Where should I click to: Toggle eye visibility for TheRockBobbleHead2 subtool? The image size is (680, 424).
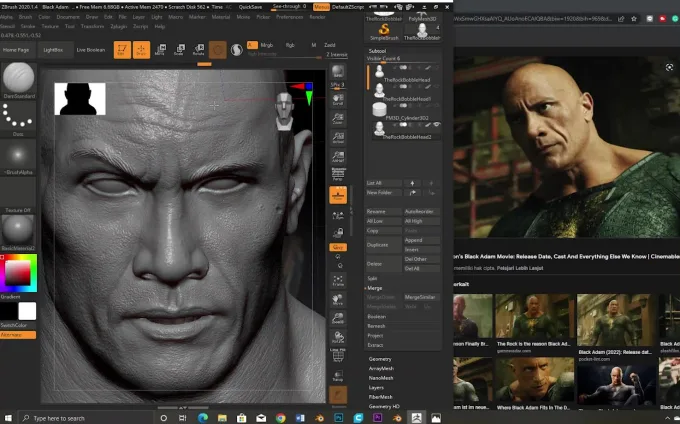437,125
